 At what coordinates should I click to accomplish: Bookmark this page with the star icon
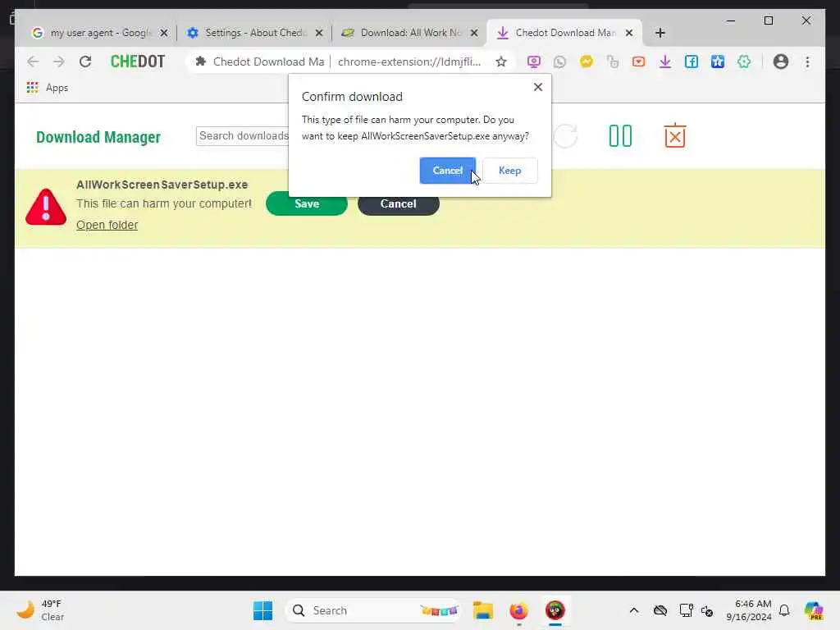(x=501, y=62)
